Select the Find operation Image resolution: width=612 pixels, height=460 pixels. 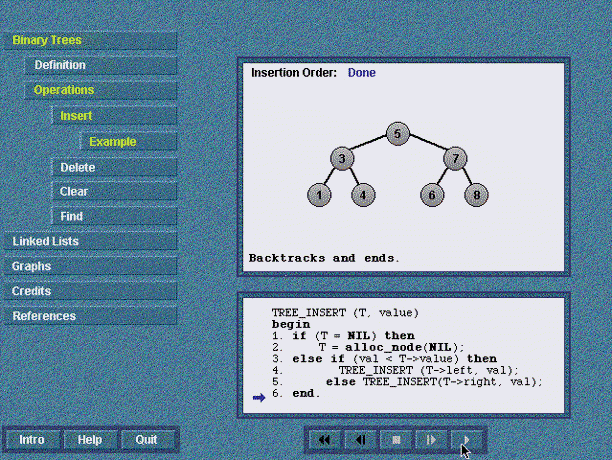click(114, 216)
